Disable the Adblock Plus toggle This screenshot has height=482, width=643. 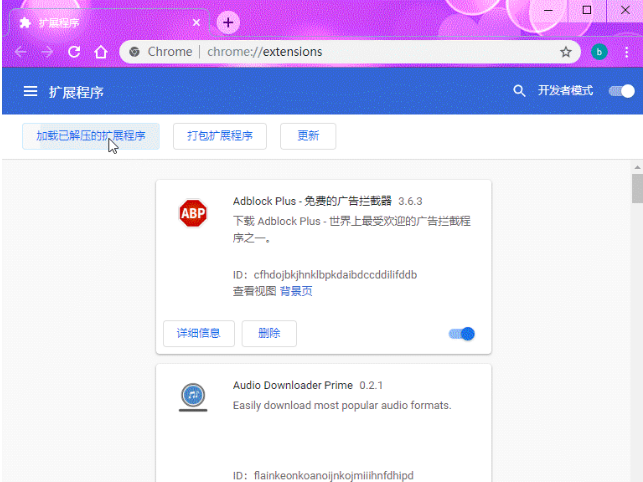pyautogui.click(x=462, y=334)
